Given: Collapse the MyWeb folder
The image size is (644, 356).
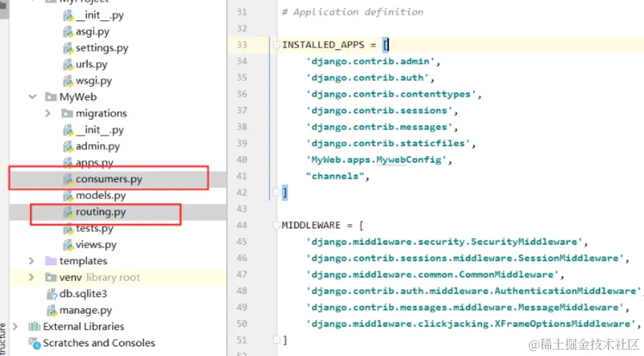Looking at the screenshot, I should (33, 97).
